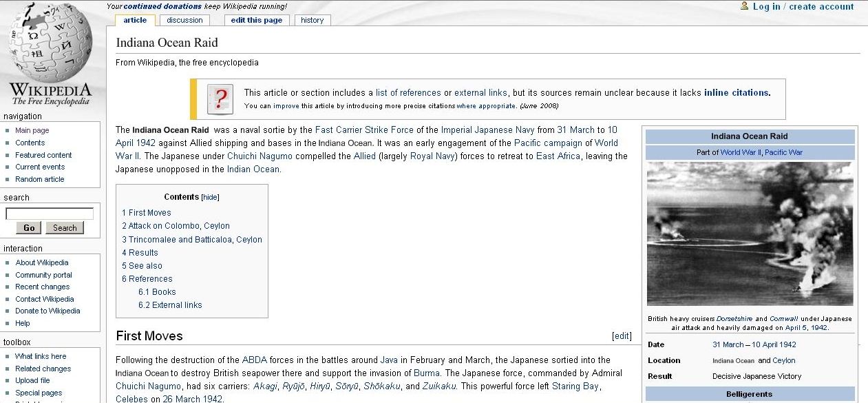Image resolution: width=868 pixels, height=403 pixels.
Task: Jump to 2 Attack on Colombo, Ceylon
Action: (x=176, y=226)
